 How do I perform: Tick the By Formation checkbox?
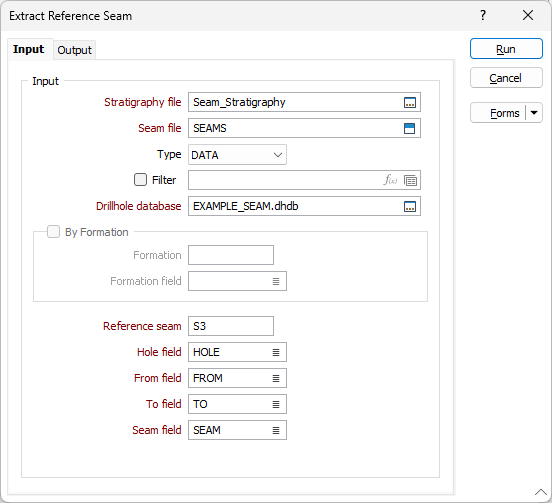tap(54, 232)
